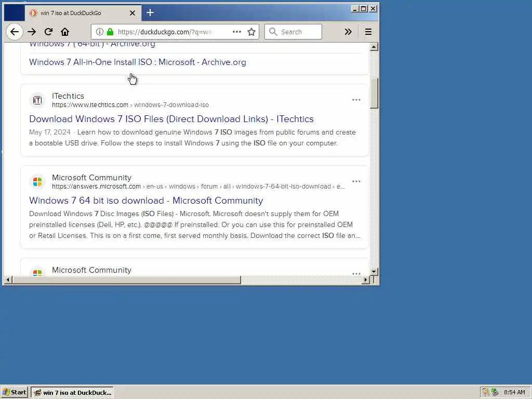Image resolution: width=532 pixels, height=399 pixels.
Task: Click the first system tray icon
Action: (x=486, y=392)
